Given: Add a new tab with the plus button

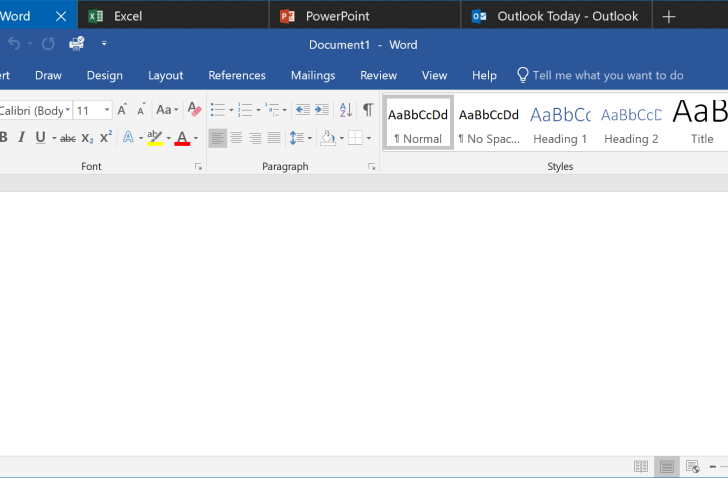Looking at the screenshot, I should point(669,17).
